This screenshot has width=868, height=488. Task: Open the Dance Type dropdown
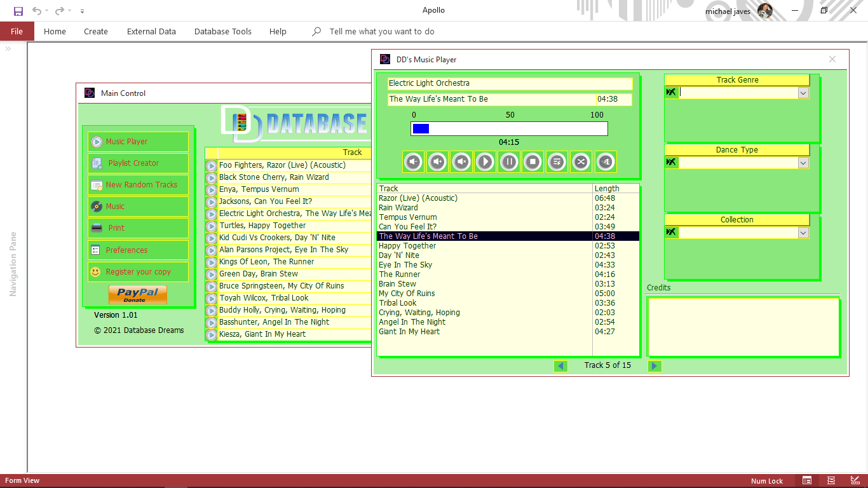[803, 163]
